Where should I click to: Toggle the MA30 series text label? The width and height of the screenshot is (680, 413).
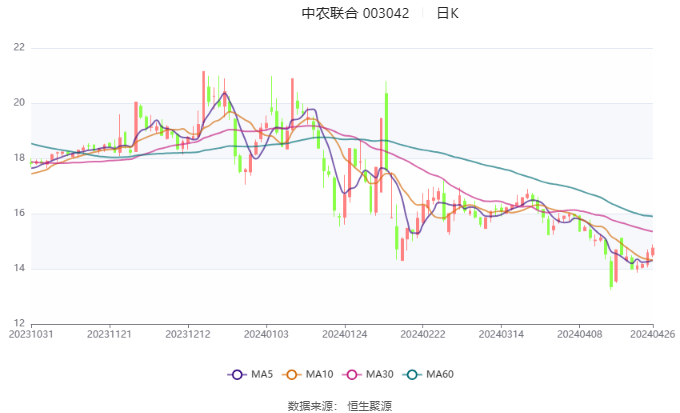click(x=380, y=374)
